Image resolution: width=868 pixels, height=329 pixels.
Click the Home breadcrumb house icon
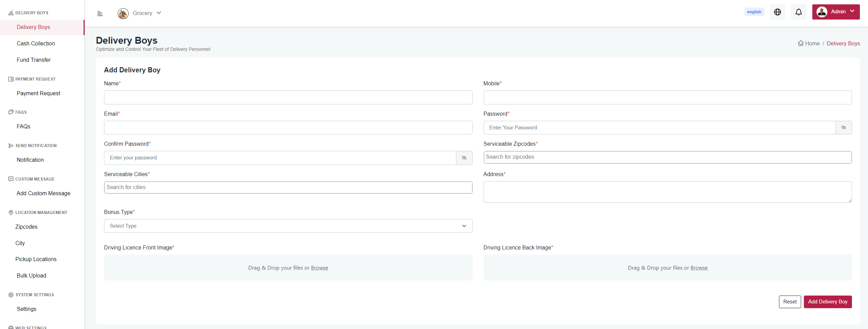tap(800, 43)
